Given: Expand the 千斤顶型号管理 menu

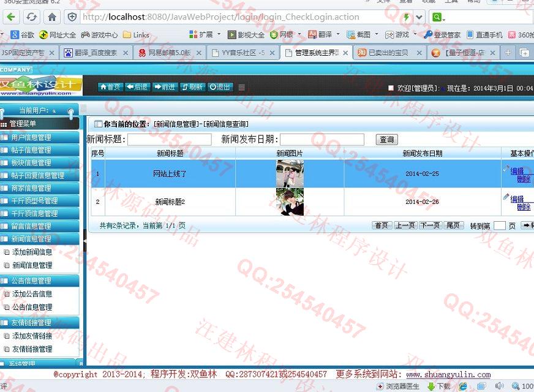Looking at the screenshot, I should 40,201.
